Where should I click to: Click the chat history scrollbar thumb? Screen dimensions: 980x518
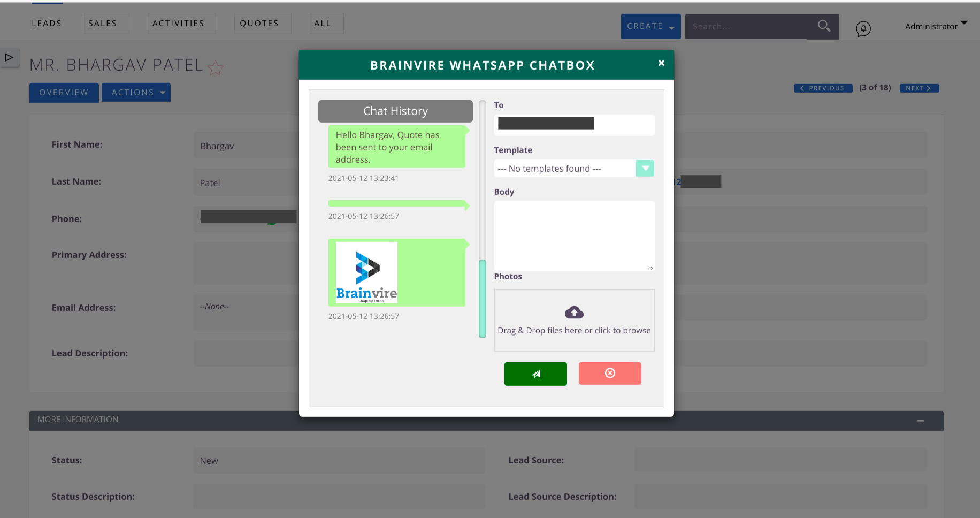click(x=482, y=299)
